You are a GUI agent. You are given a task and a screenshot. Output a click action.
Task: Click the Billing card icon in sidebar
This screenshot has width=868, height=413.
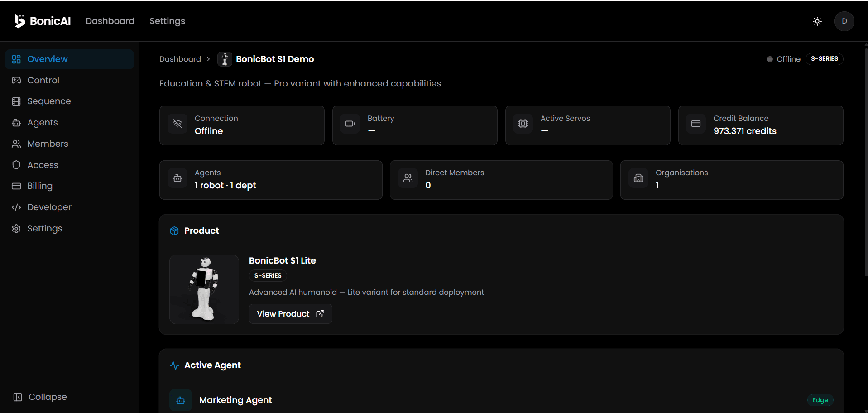click(16, 186)
